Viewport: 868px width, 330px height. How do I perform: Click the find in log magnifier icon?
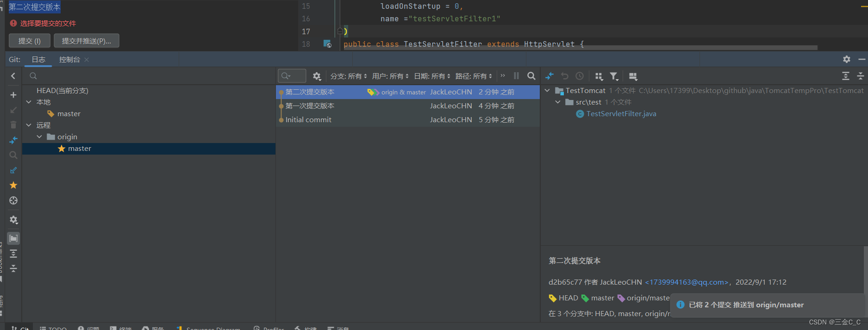coord(531,76)
